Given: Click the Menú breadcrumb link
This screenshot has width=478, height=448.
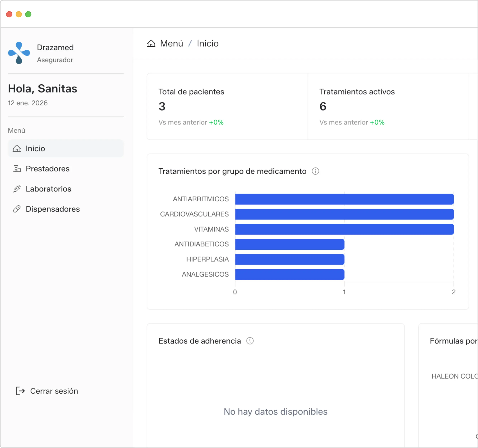Looking at the screenshot, I should (x=171, y=44).
